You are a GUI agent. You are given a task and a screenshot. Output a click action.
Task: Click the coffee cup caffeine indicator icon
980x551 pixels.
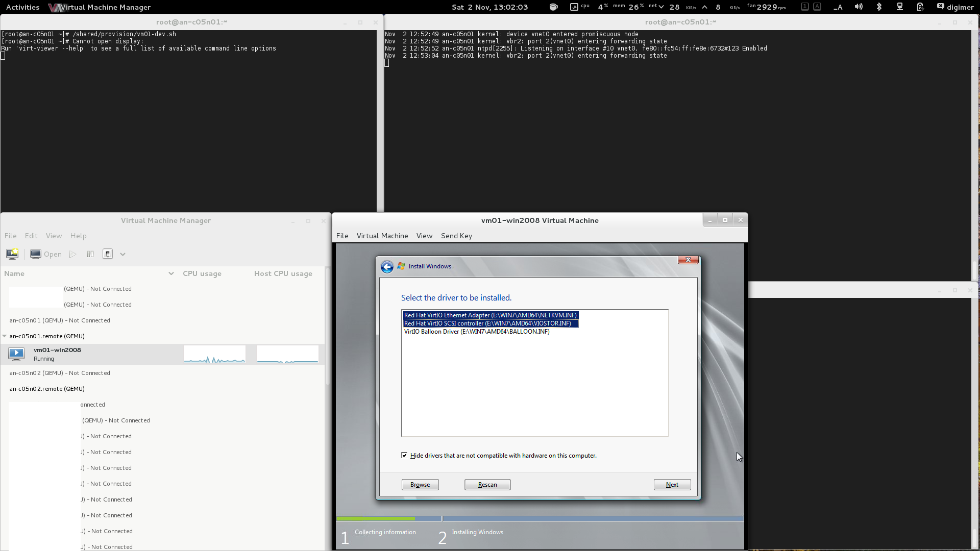554,7
